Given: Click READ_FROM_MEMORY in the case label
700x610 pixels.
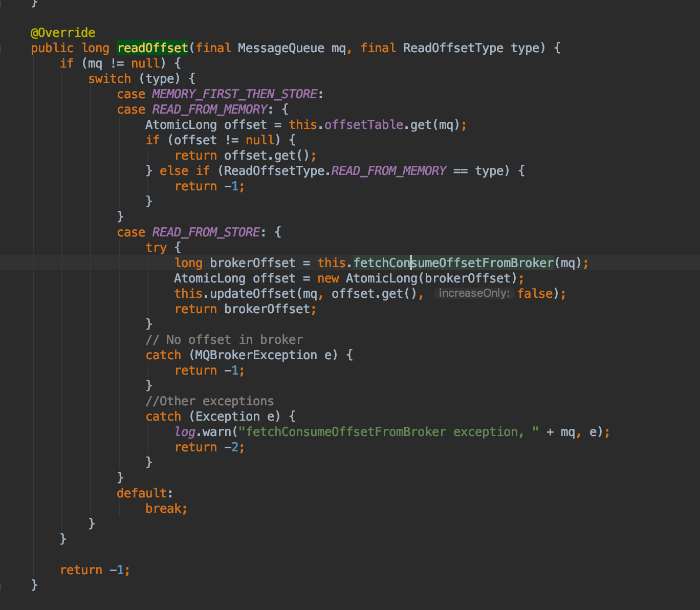Looking at the screenshot, I should [210, 110].
